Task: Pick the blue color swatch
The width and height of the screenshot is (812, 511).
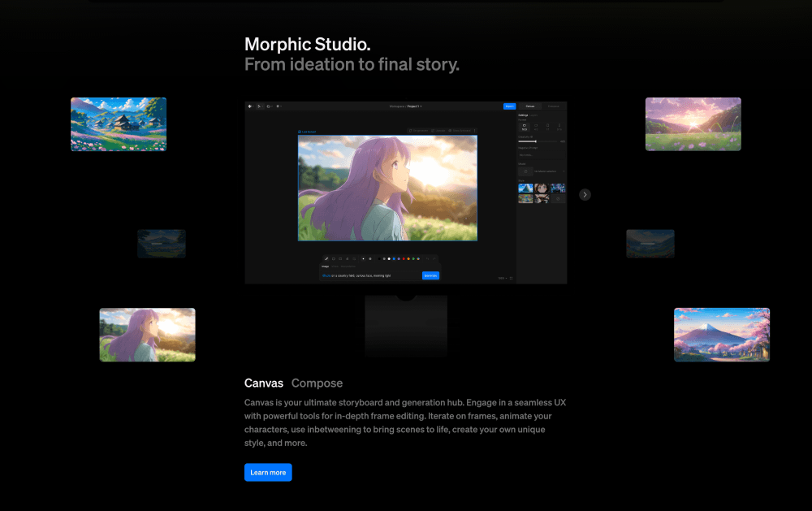Action: (394, 258)
